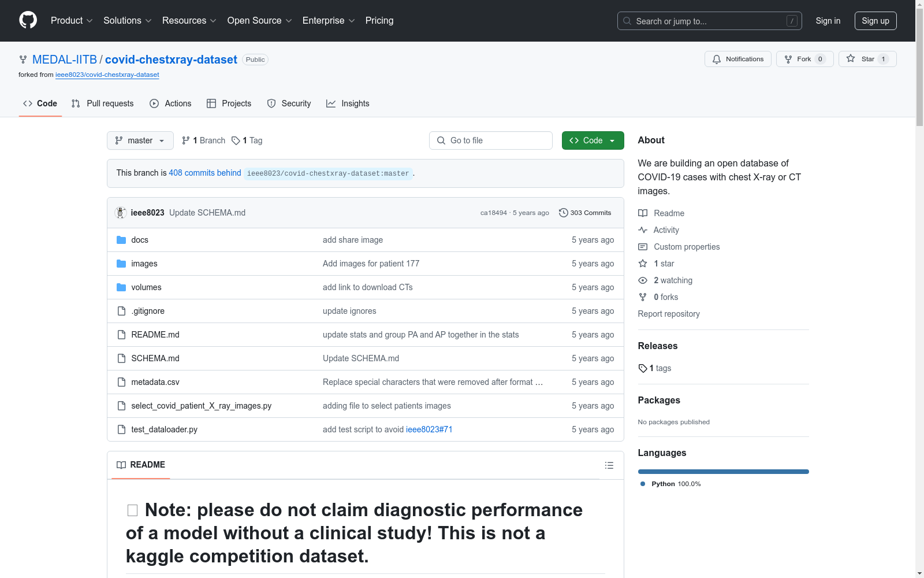The image size is (924, 578).
Task: Click the images folder icon
Action: 121,264
